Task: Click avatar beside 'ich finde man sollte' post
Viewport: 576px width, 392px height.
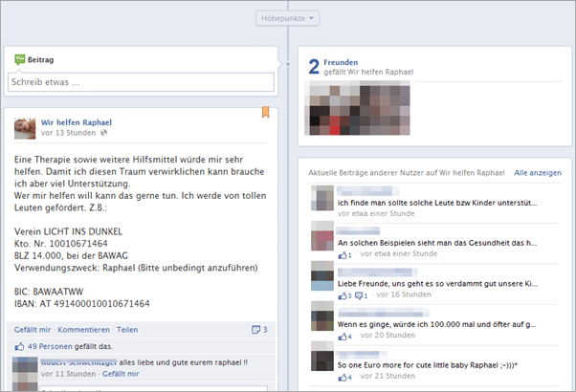Action: (x=322, y=198)
